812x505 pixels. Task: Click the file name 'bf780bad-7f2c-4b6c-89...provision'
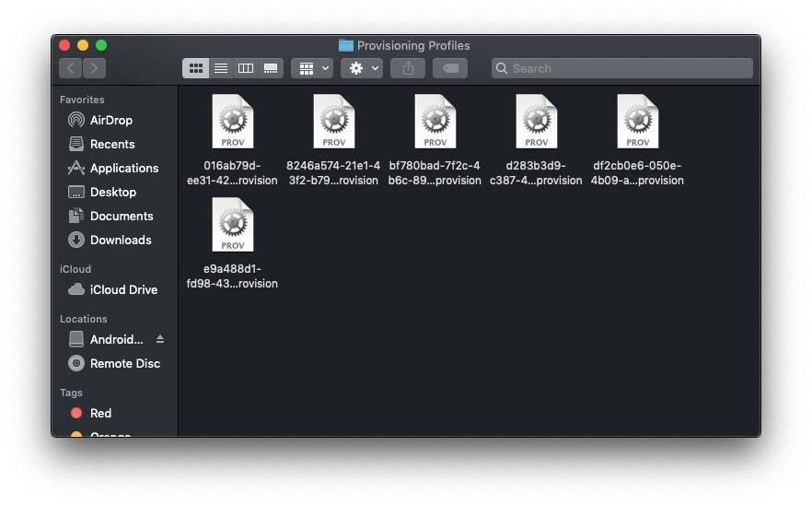[x=435, y=172]
